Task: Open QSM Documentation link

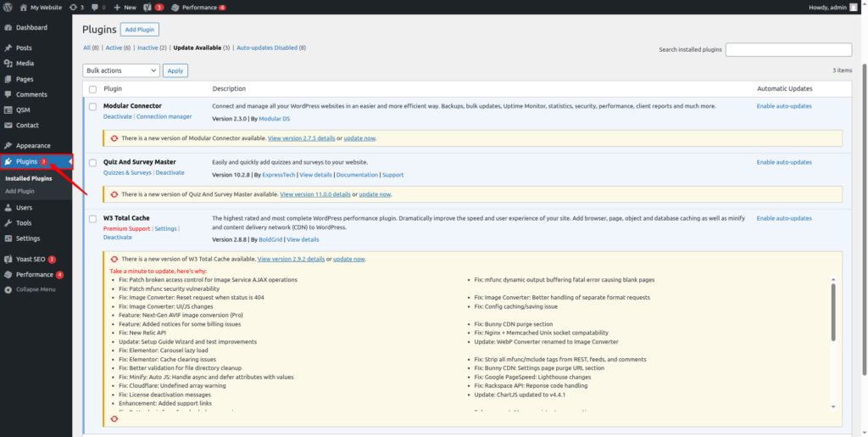Action: click(357, 175)
